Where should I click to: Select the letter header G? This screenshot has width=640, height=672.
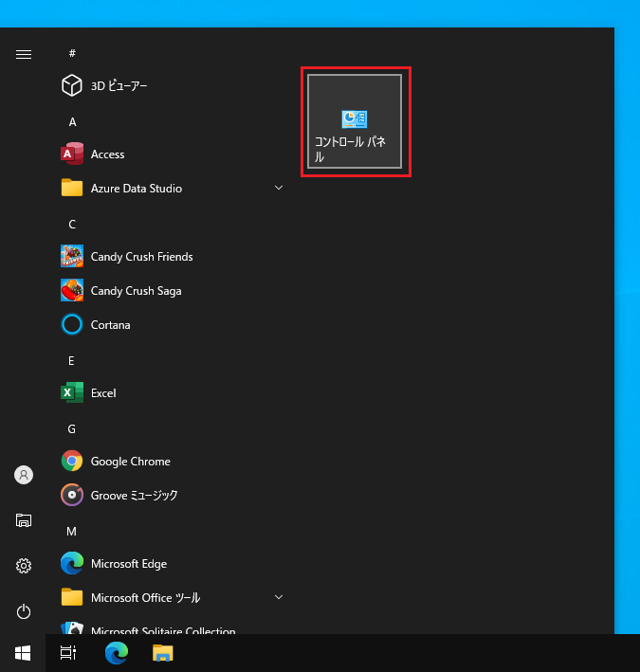point(72,429)
